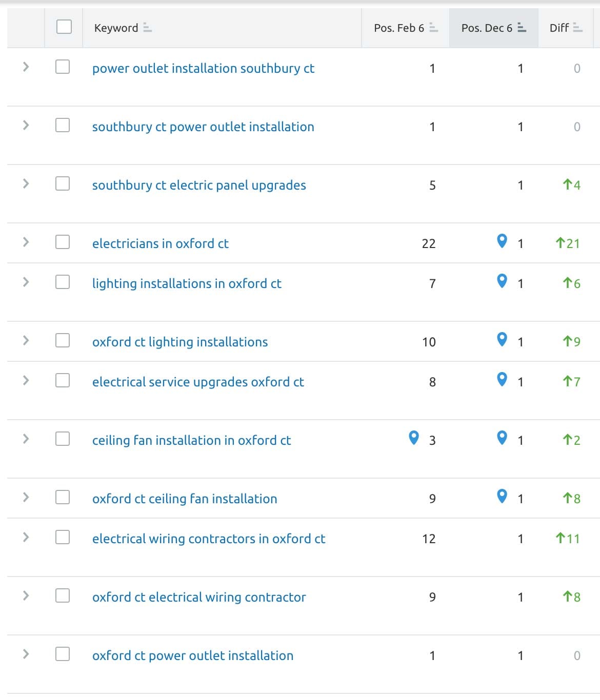Click the Diff column header

566,28
